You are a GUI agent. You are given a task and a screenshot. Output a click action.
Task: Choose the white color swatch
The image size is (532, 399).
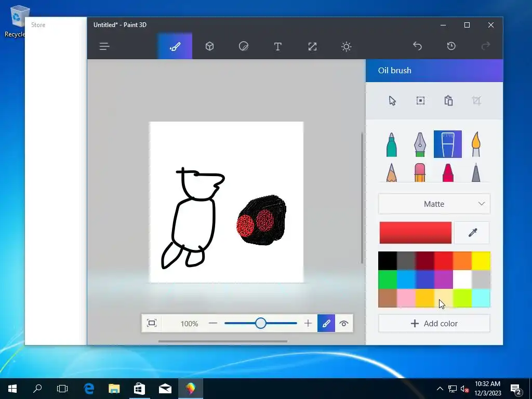[x=462, y=280]
